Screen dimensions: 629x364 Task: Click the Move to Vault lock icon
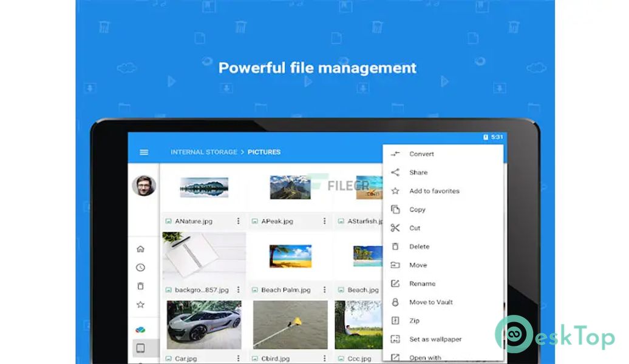pos(395,302)
